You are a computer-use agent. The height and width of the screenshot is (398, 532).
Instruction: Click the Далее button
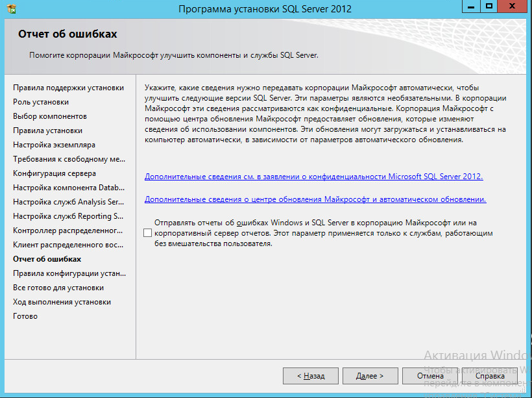(370, 376)
